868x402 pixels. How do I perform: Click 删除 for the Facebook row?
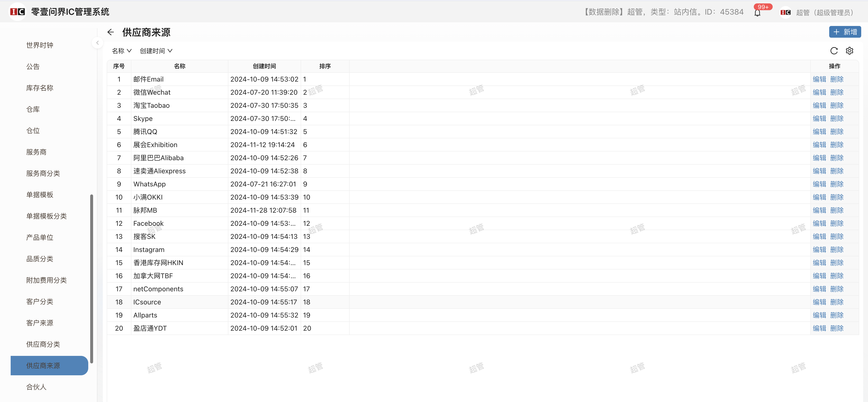[x=837, y=224]
